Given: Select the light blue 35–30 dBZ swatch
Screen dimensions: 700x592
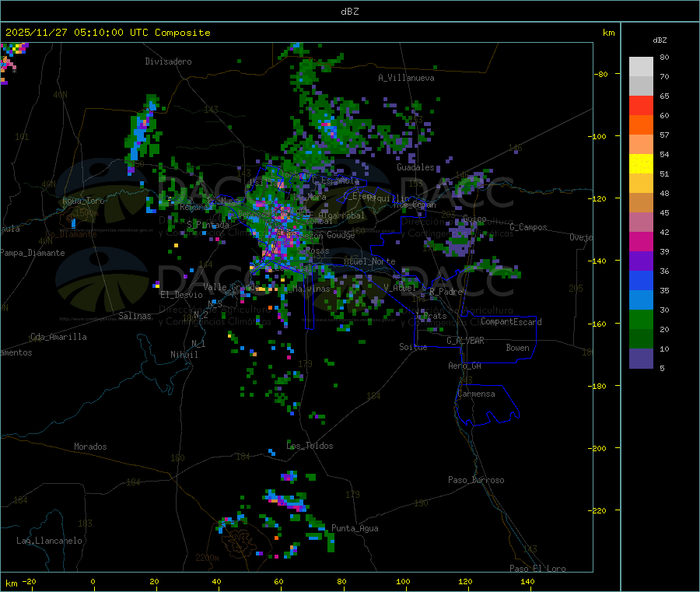Looking at the screenshot, I should pos(641,300).
